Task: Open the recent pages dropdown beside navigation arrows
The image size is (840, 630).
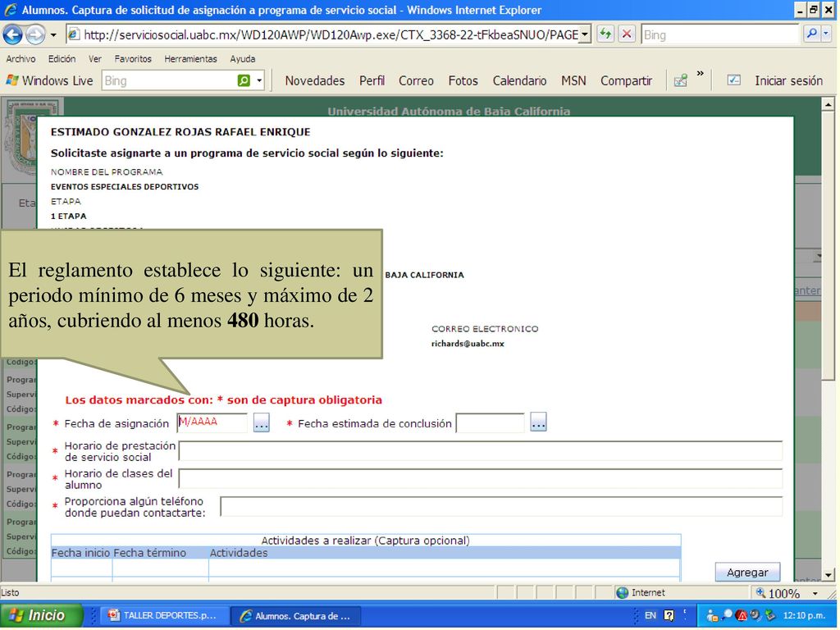Action: 53,35
